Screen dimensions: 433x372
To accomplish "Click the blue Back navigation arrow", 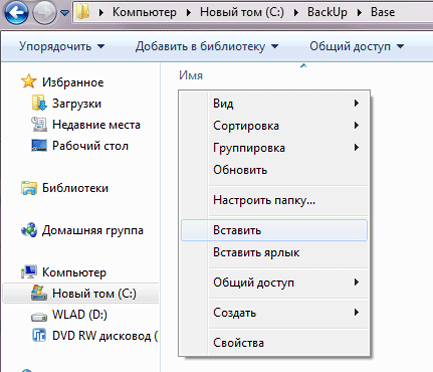I will tap(15, 13).
